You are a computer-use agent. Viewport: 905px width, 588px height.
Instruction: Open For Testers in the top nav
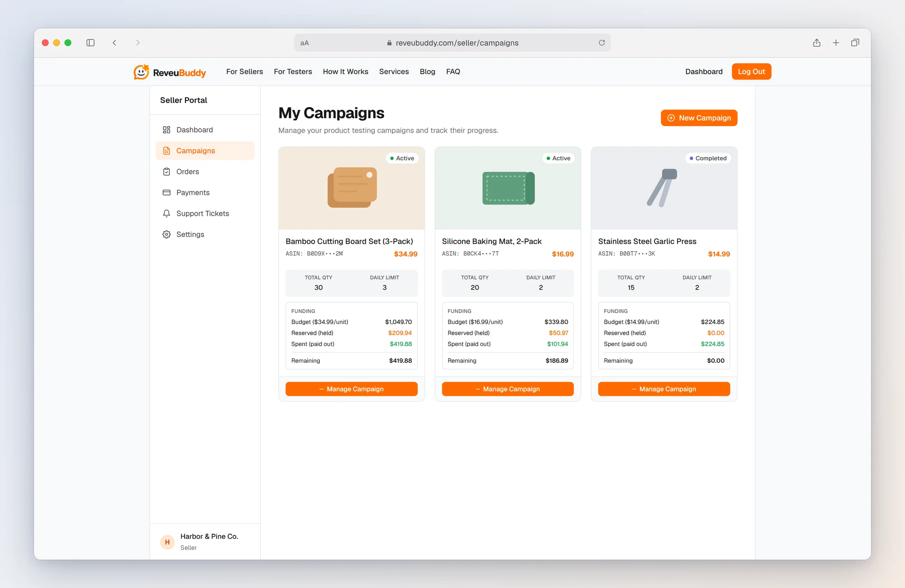(293, 71)
